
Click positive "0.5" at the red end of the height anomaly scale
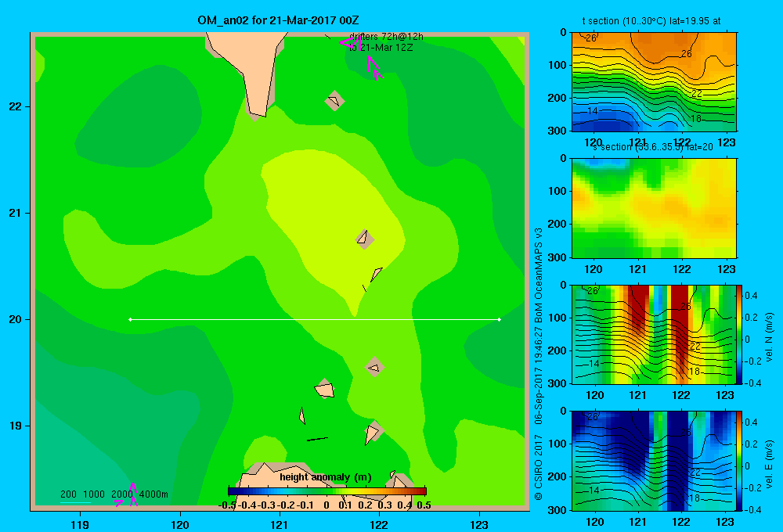pos(424,505)
